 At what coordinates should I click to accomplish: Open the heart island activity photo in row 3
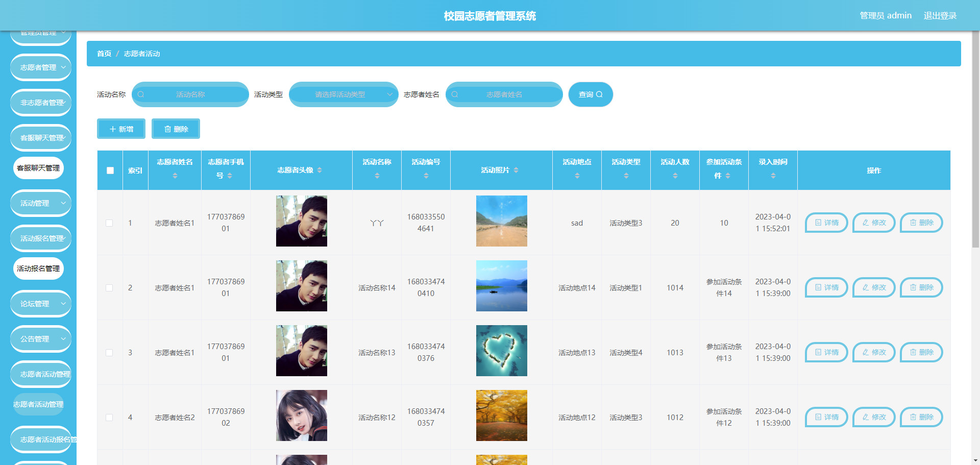[502, 351]
